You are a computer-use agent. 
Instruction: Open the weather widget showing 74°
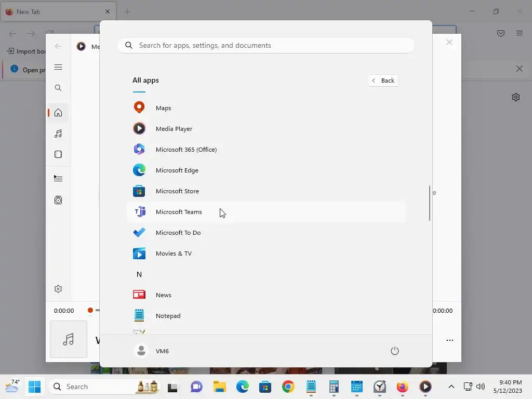pyautogui.click(x=12, y=387)
